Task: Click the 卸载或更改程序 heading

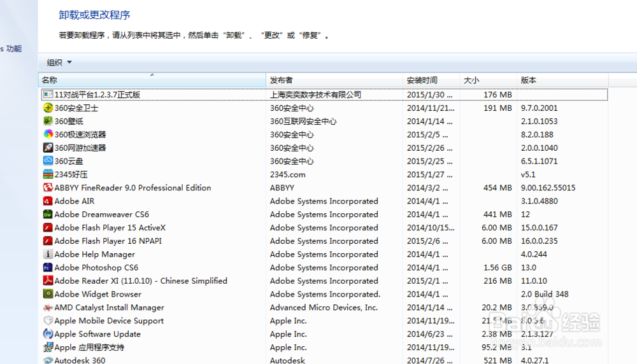Action: click(94, 15)
